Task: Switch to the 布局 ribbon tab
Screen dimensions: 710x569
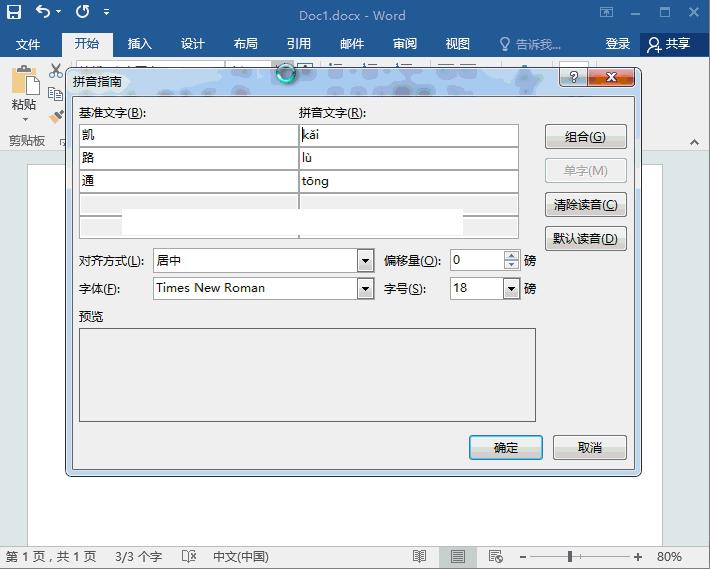Action: click(245, 44)
